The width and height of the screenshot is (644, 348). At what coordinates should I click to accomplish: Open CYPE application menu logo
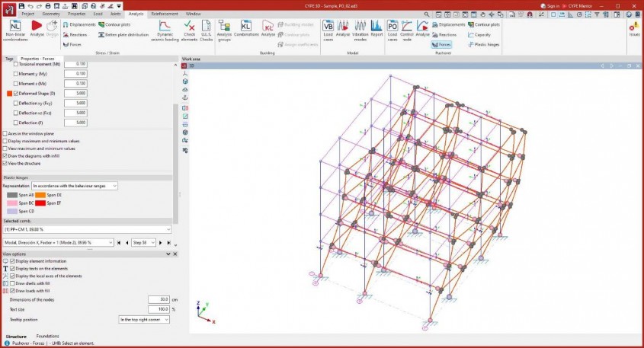coord(8,8)
